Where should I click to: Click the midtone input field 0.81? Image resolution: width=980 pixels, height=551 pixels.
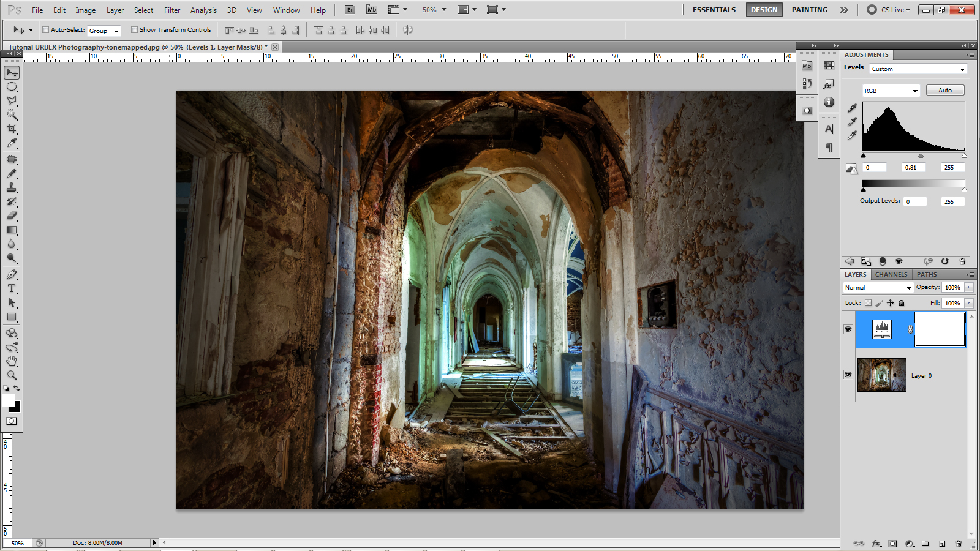point(913,168)
